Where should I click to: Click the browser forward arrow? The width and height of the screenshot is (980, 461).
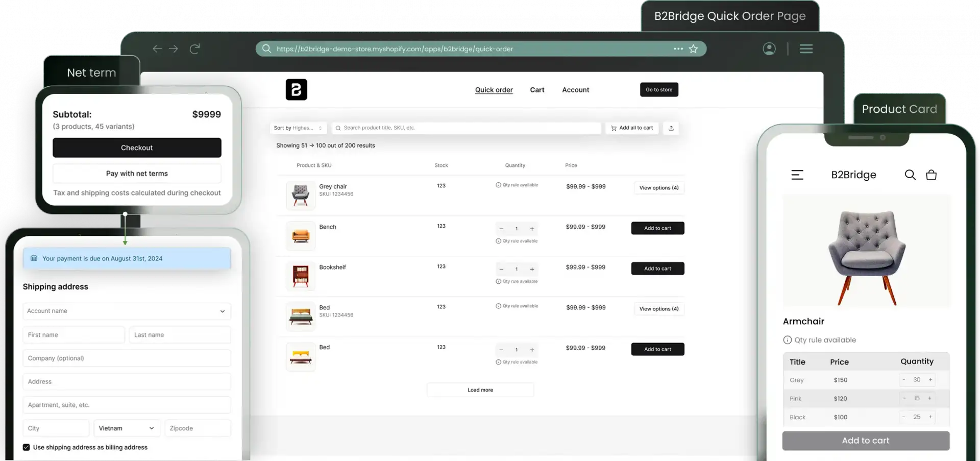(174, 48)
